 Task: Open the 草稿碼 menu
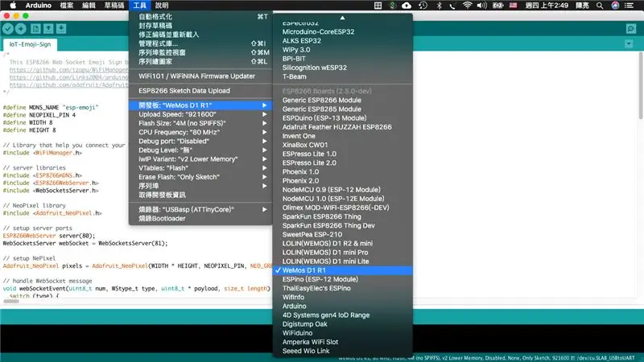114,6
